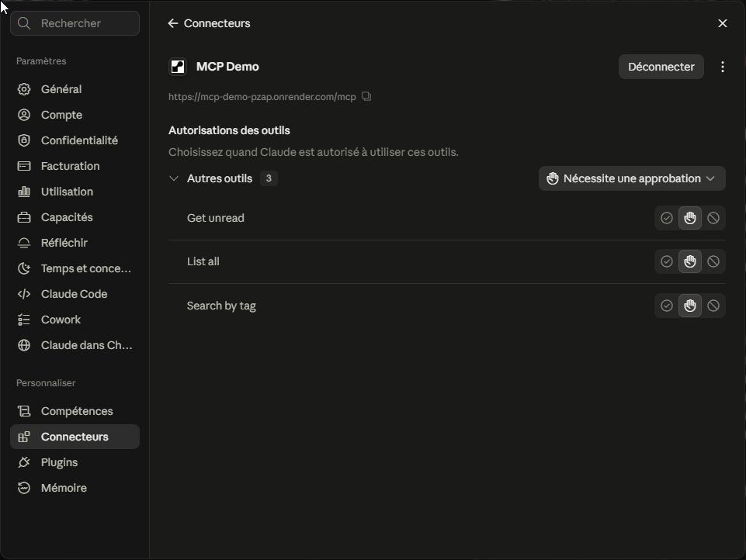Block the List all tool
The height and width of the screenshot is (560, 746).
point(713,261)
